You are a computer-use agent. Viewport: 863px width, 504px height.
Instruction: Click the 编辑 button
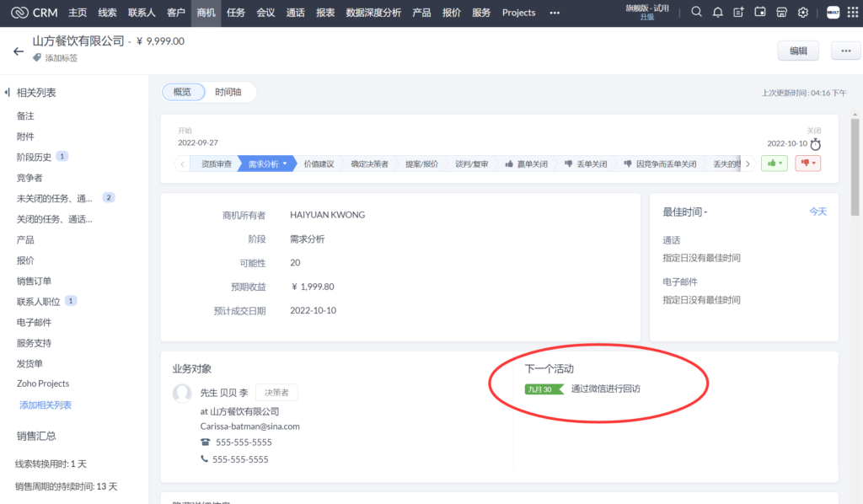(797, 51)
